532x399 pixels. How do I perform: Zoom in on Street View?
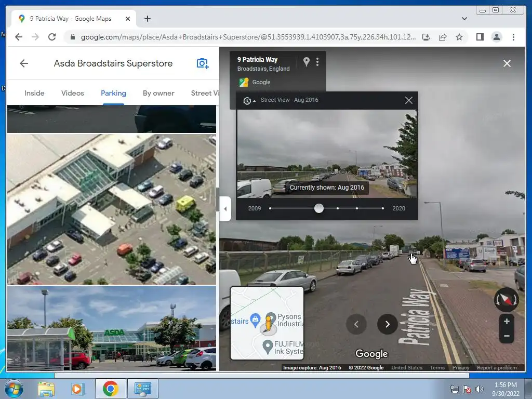pos(507,321)
